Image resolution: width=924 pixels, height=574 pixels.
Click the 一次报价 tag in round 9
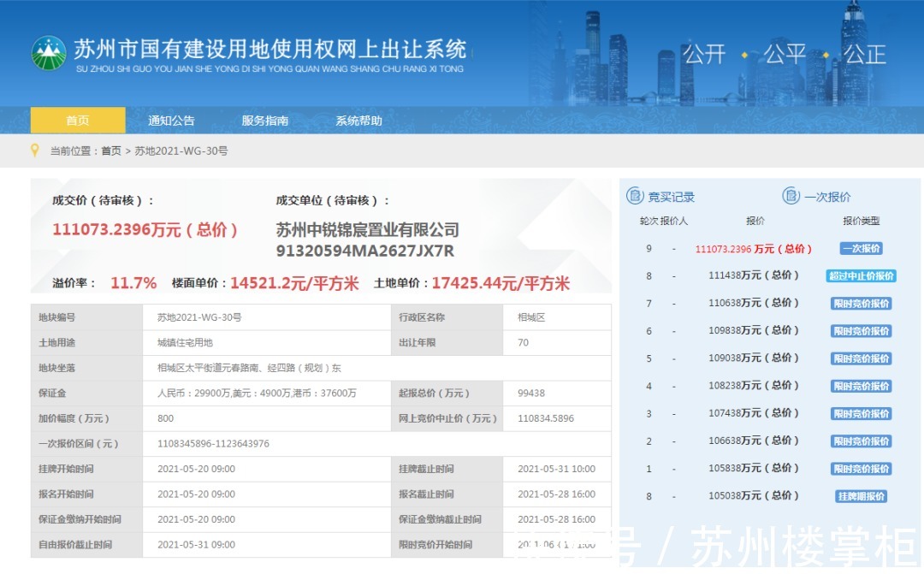[861, 249]
